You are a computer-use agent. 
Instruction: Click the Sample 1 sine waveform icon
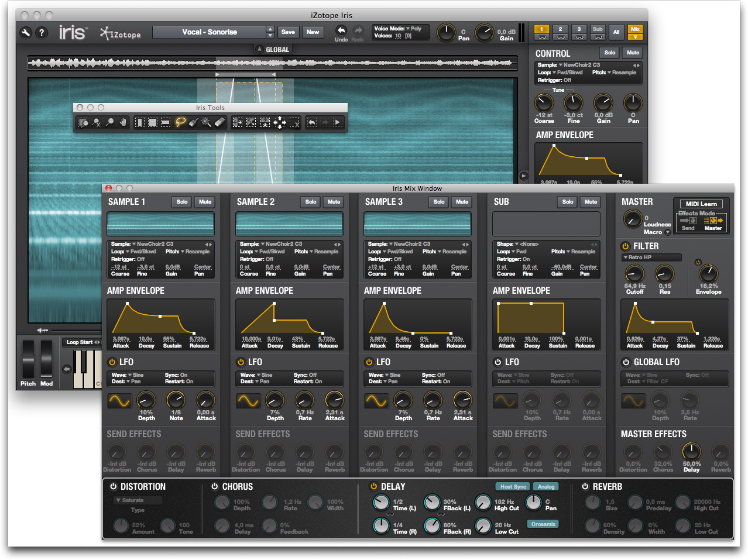pos(119,401)
